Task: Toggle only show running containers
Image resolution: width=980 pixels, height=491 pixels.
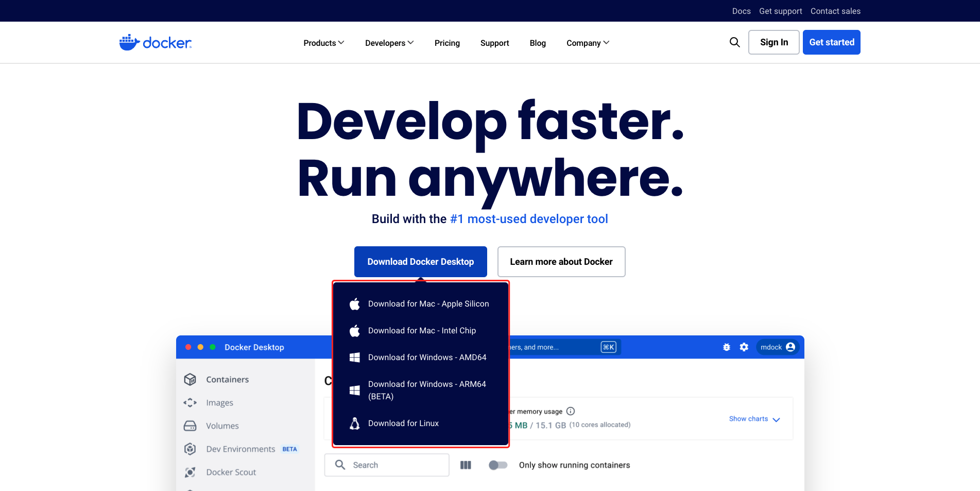Action: click(x=497, y=465)
